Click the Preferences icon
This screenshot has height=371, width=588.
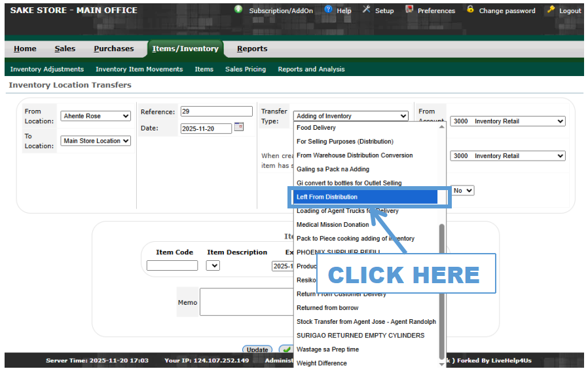pyautogui.click(x=409, y=10)
